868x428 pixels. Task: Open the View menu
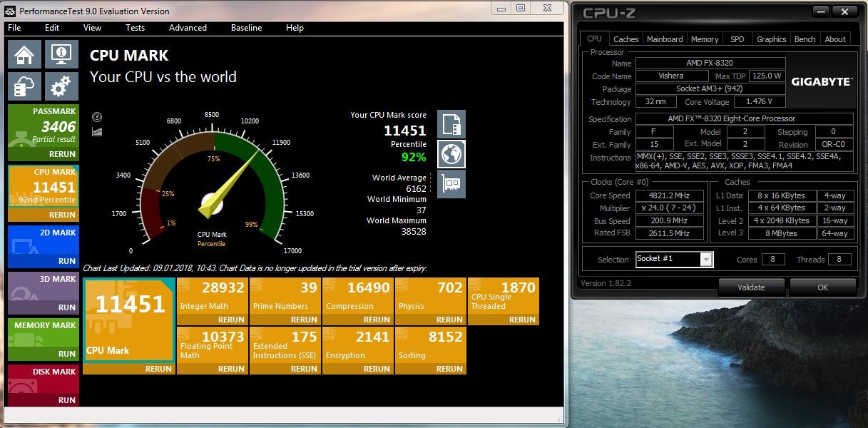[x=93, y=28]
